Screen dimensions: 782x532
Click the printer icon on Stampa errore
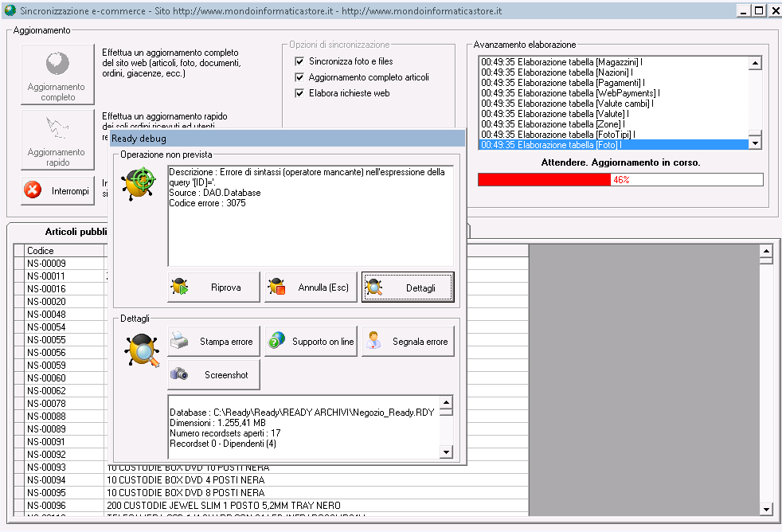[x=179, y=341]
